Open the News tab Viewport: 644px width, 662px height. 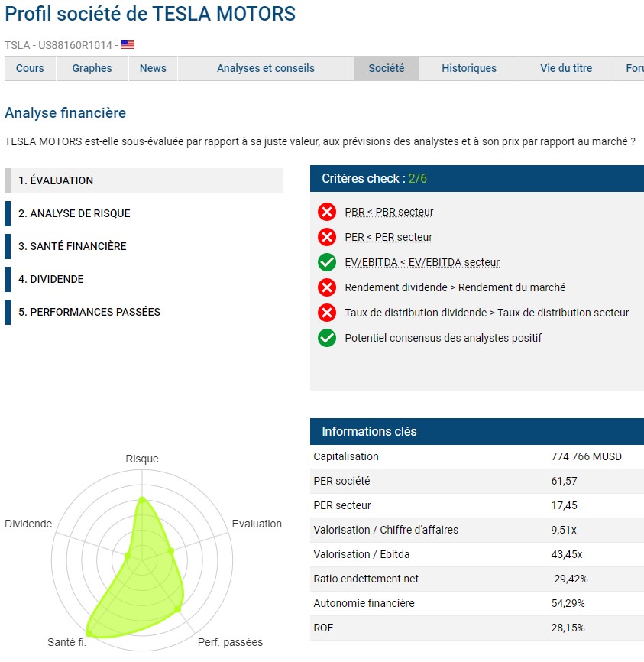point(154,68)
